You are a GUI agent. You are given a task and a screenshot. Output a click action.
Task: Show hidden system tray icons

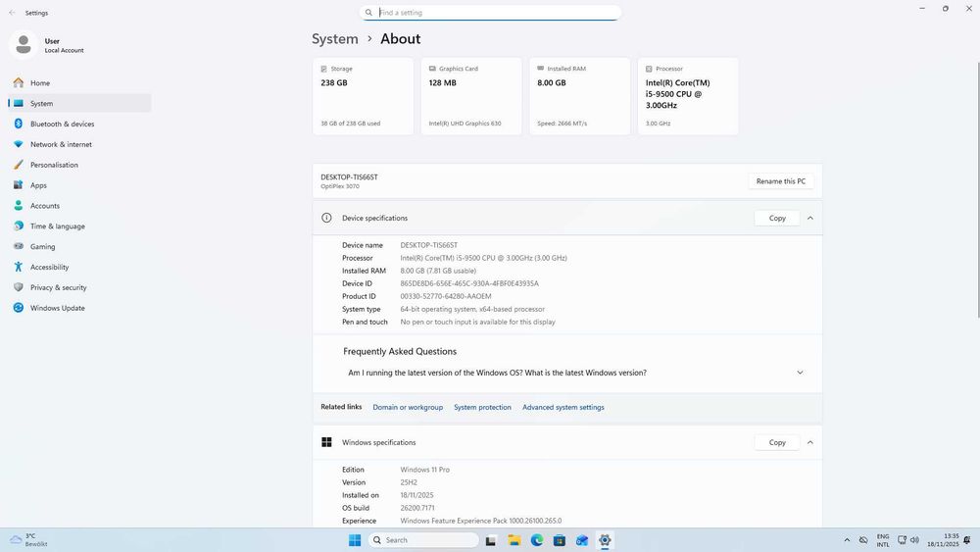847,540
